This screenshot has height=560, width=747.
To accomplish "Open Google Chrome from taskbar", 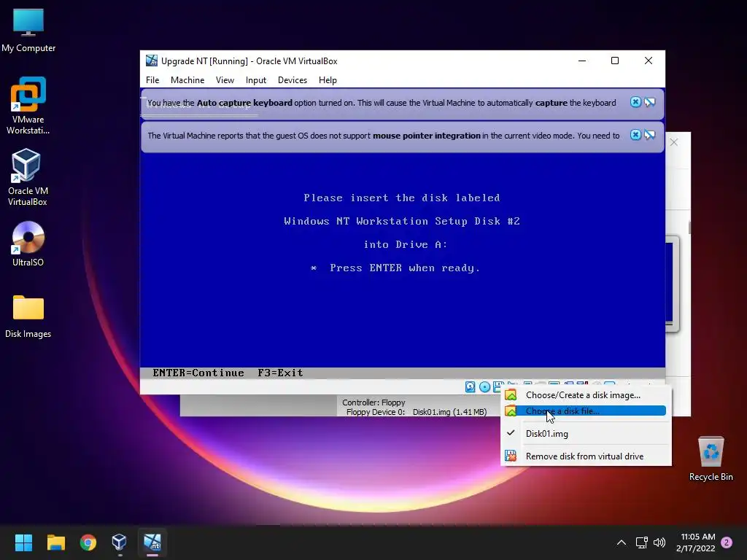I will click(88, 542).
